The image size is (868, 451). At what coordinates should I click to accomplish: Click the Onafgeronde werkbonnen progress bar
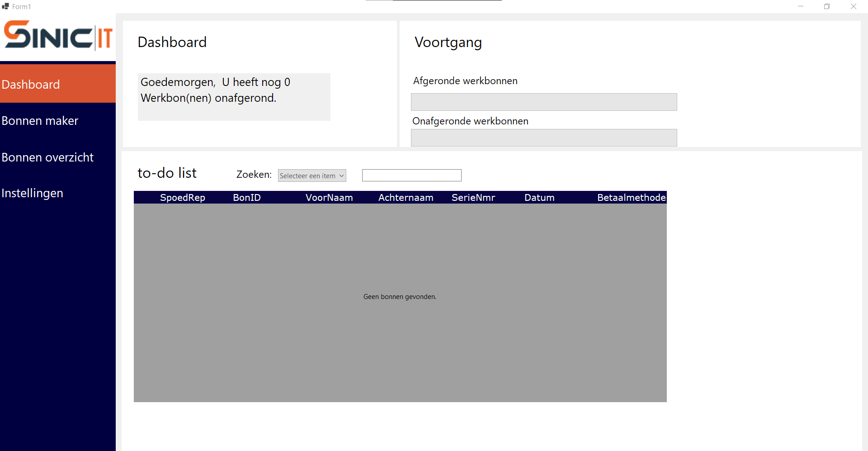(544, 138)
